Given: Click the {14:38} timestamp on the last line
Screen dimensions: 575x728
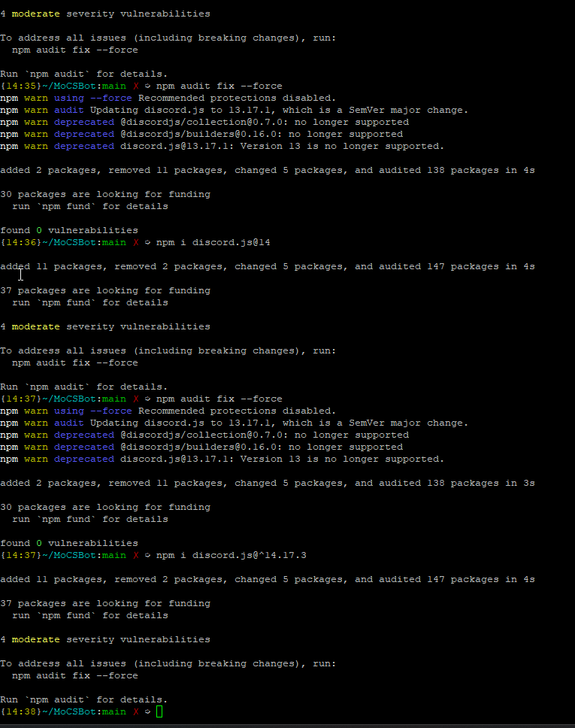Looking at the screenshot, I should coord(15,711).
